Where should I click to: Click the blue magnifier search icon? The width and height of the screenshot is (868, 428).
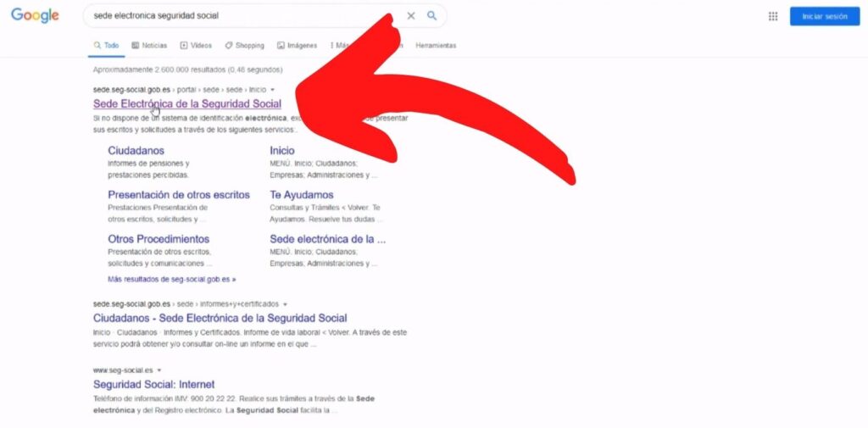click(431, 15)
